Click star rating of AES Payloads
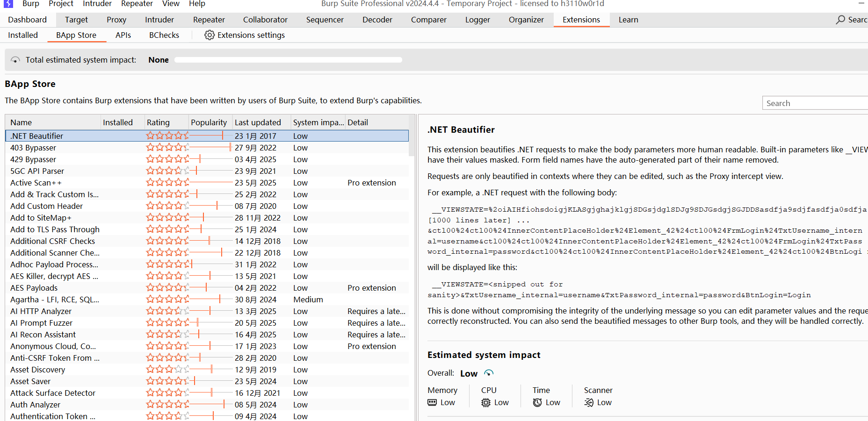This screenshot has height=421, width=868. point(167,288)
